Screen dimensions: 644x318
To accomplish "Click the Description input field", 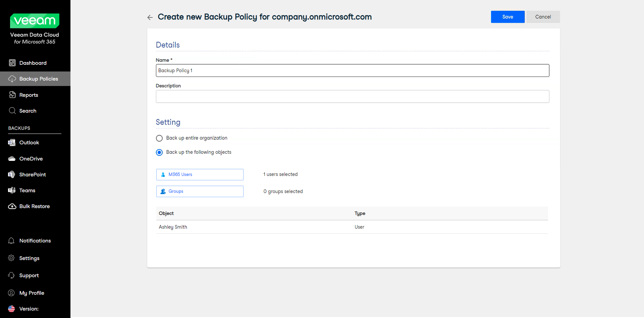I will click(353, 96).
